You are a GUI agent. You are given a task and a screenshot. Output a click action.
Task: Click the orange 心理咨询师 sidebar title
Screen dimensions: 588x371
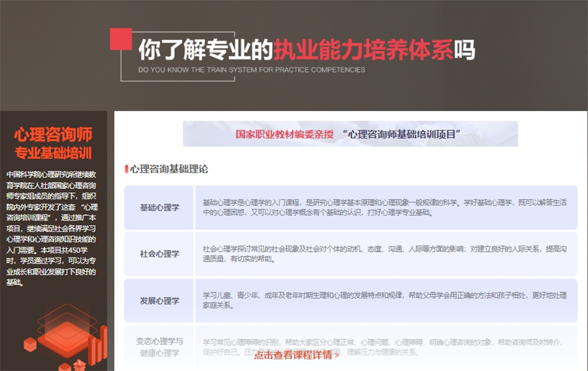(x=53, y=134)
